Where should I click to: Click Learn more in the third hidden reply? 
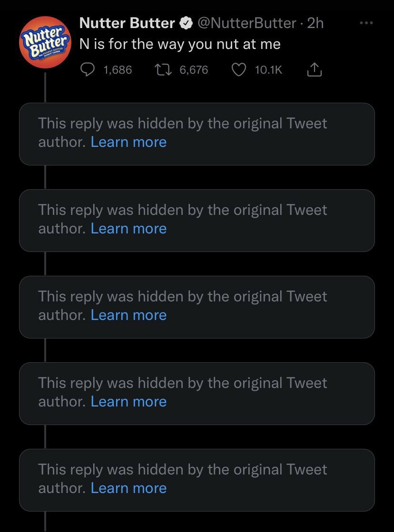[x=129, y=315]
